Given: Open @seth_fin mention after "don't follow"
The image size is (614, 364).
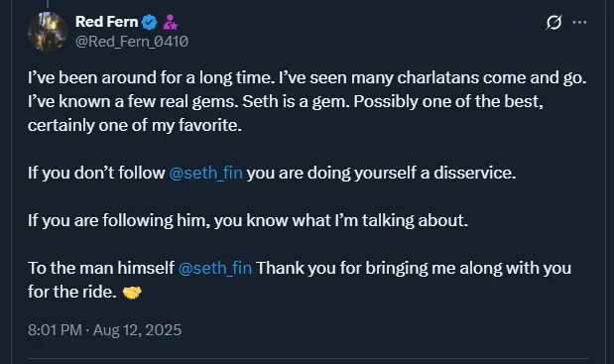Looking at the screenshot, I should (206, 173).
